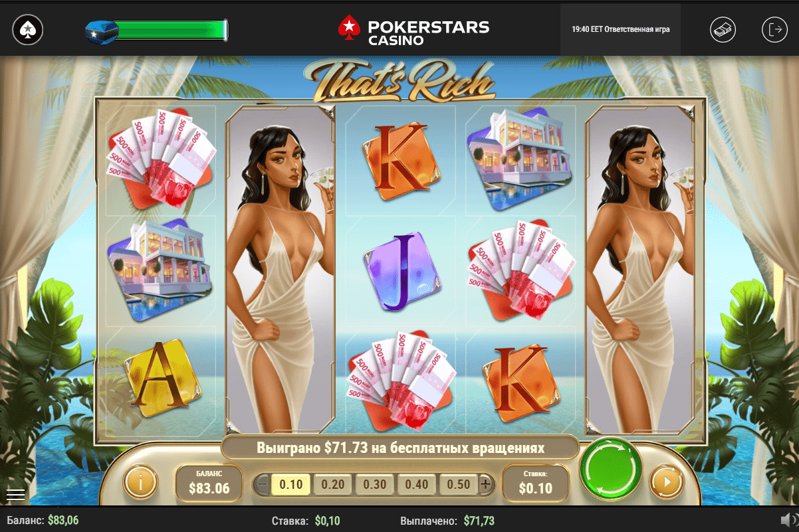Select the 0.10 bet option

click(x=291, y=484)
